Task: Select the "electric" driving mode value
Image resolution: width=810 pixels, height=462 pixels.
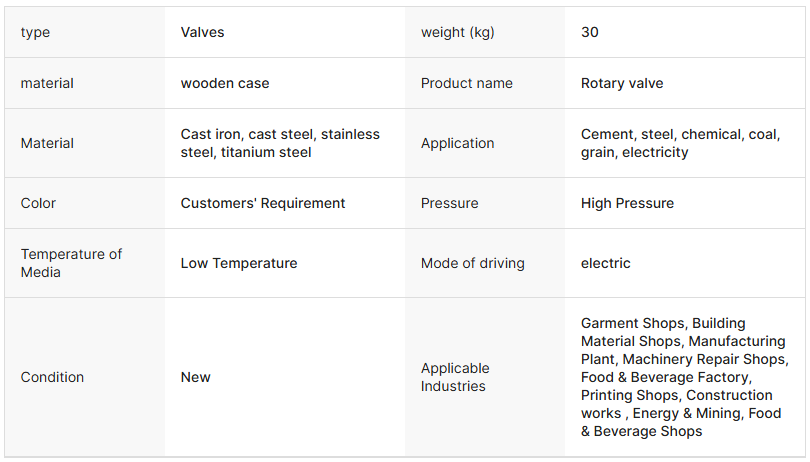Action: (605, 263)
